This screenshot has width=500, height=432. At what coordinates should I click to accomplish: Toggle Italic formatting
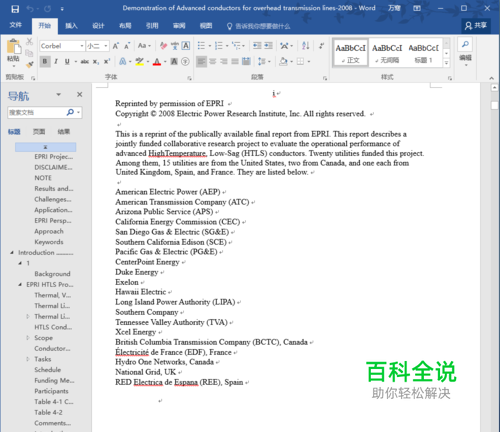[56, 61]
